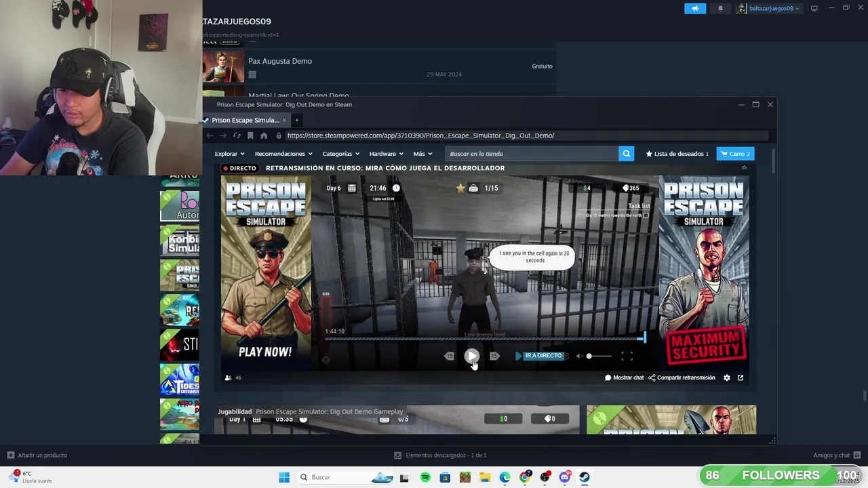Click Mostrar chat
868x488 pixels.
(x=624, y=378)
